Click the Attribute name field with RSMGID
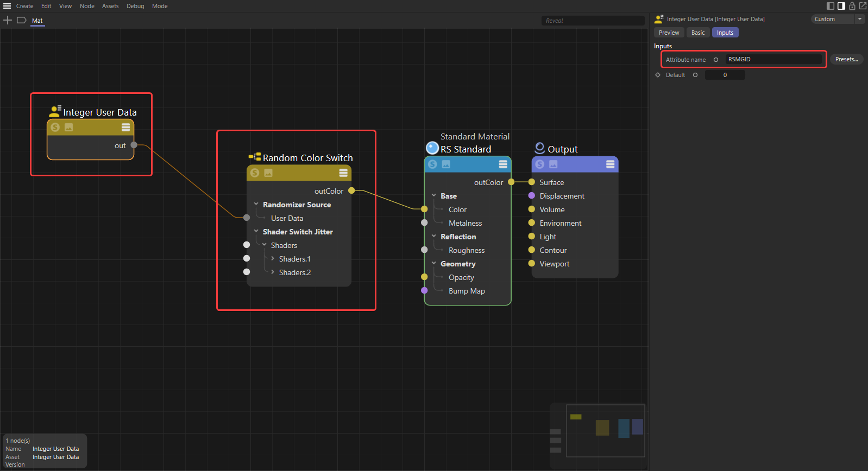Screen dimensions: 868x471 click(773, 59)
